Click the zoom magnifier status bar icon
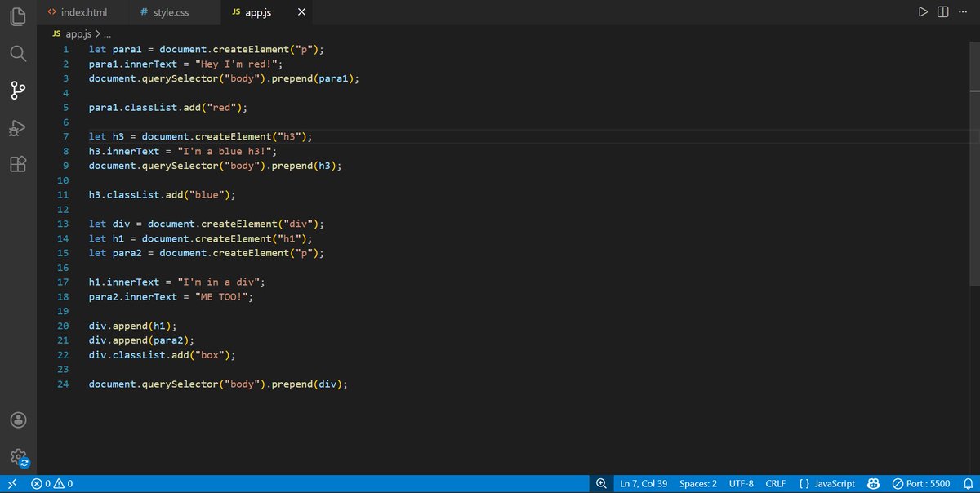The height and width of the screenshot is (493, 980). [x=601, y=484]
